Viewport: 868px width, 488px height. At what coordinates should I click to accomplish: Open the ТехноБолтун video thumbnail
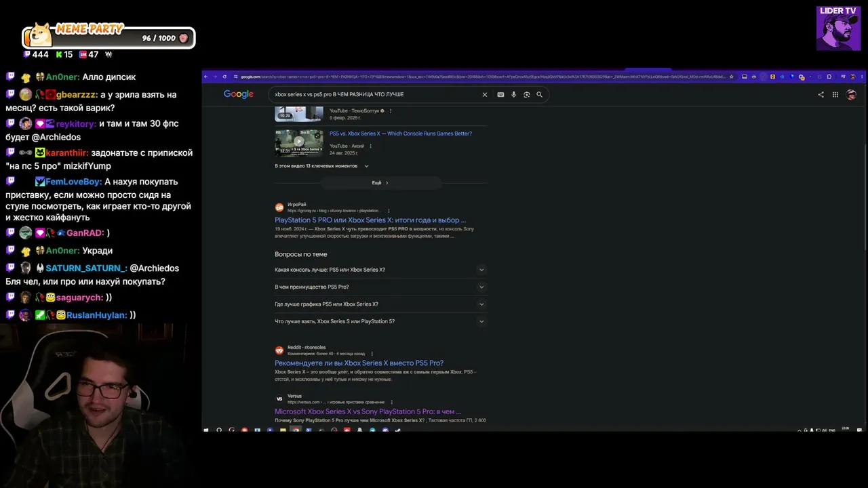pos(299,114)
